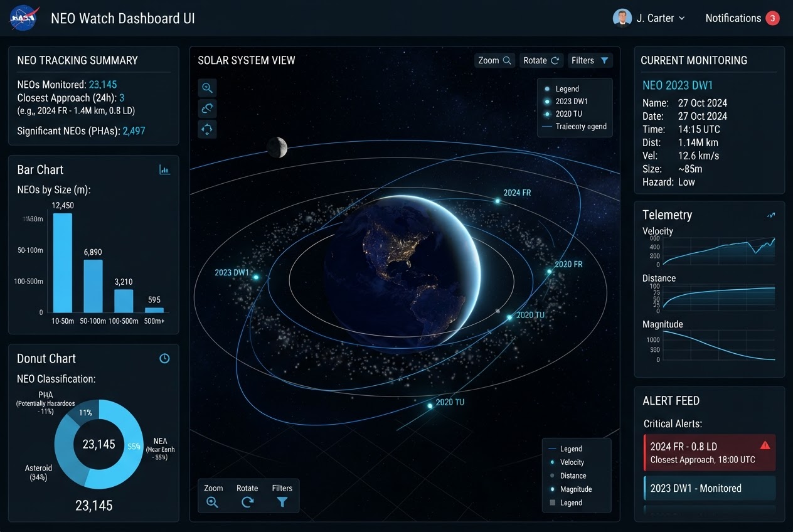Click the NEO 2023 DW1 monitoring title
This screenshot has height=532, width=793.
click(678, 85)
